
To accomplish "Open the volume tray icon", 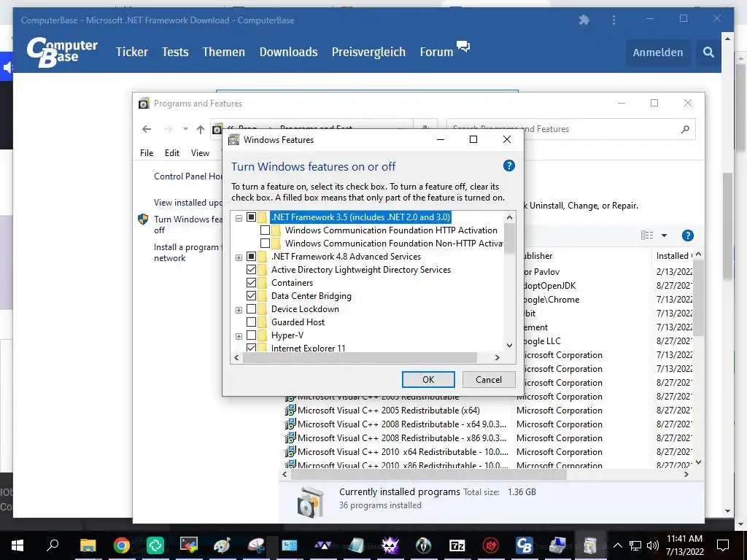I will [653, 545].
